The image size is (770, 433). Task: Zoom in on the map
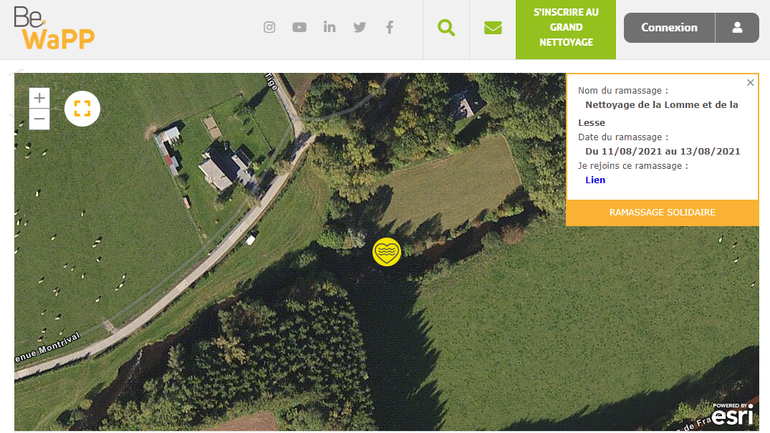(x=39, y=98)
